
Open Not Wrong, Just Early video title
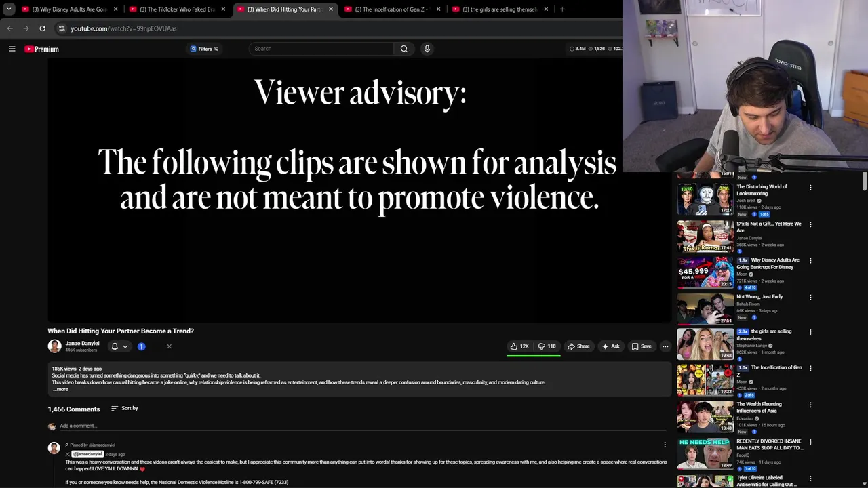pos(759,296)
